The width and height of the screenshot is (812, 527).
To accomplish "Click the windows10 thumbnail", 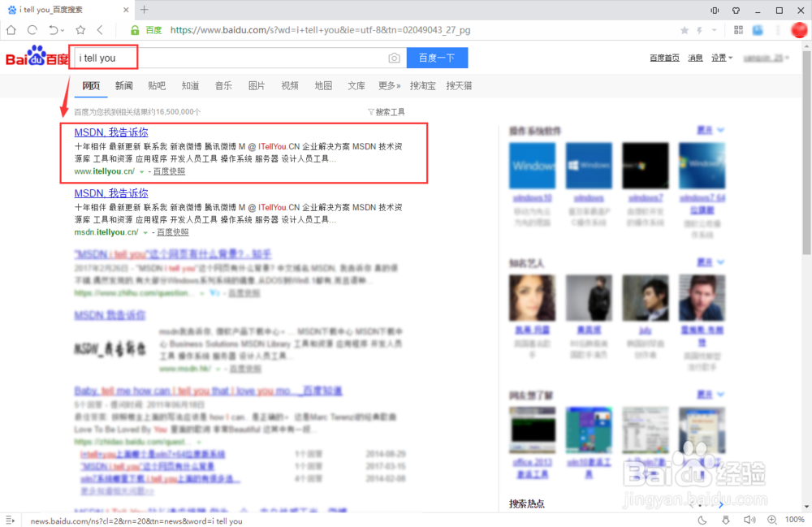I will tap(533, 165).
